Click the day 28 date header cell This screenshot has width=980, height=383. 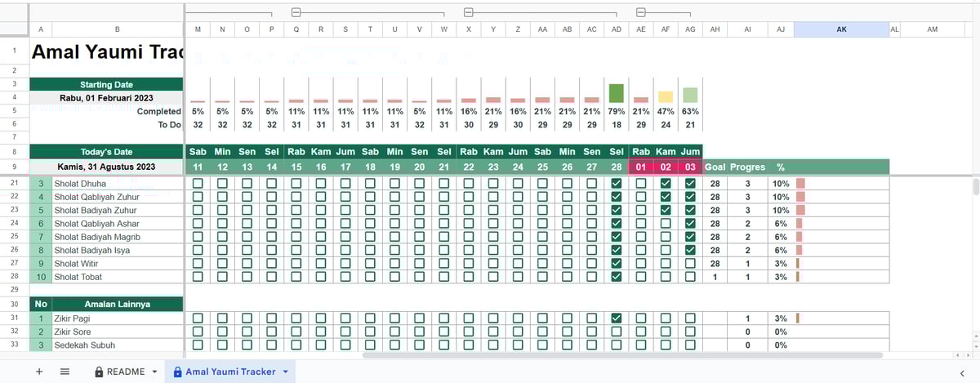(x=617, y=167)
